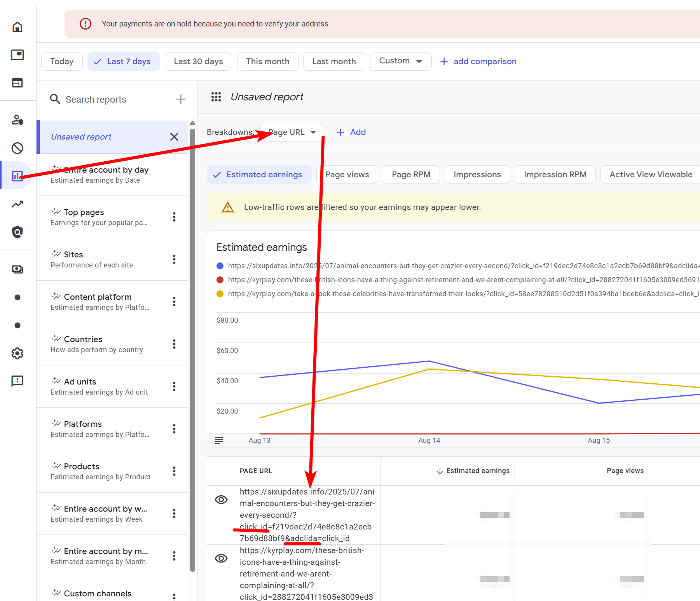Switch to the Last 30 days tab
The image size is (700, 601).
pos(198,61)
